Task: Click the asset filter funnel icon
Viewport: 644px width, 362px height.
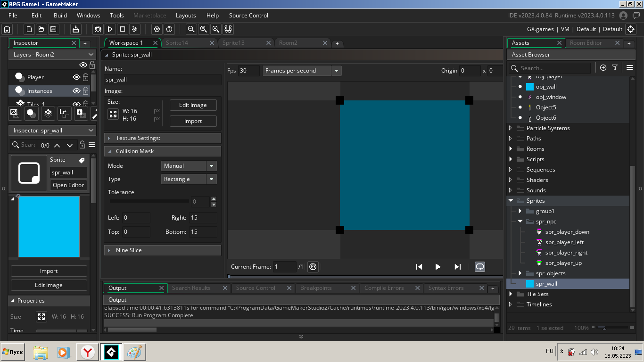Action: 615,68
